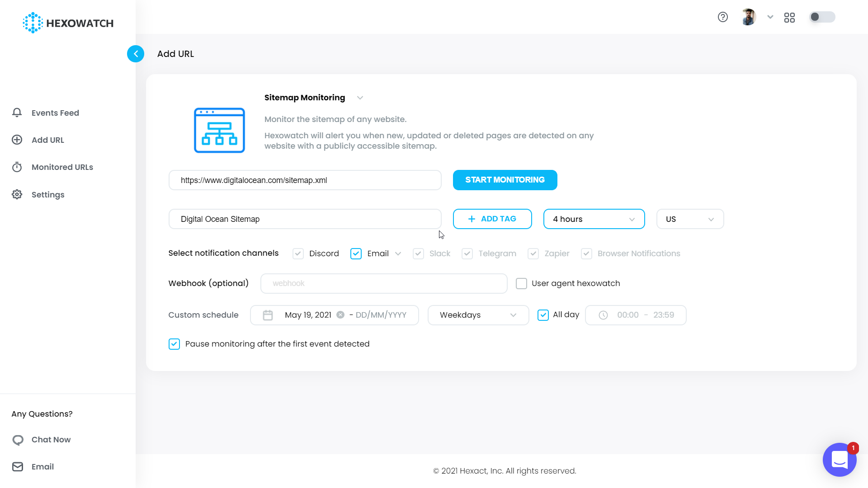Toggle the Telegram notification checkbox
Image resolution: width=868 pixels, height=488 pixels.
click(x=467, y=253)
